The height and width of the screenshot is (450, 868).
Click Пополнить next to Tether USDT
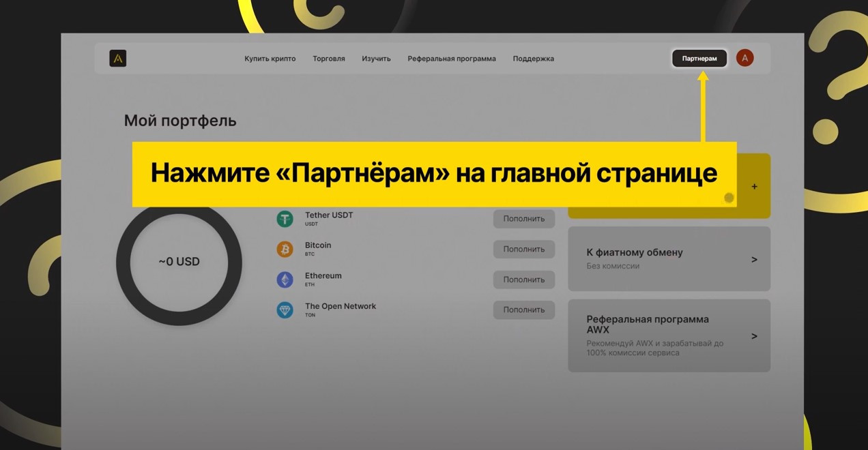pyautogui.click(x=524, y=219)
